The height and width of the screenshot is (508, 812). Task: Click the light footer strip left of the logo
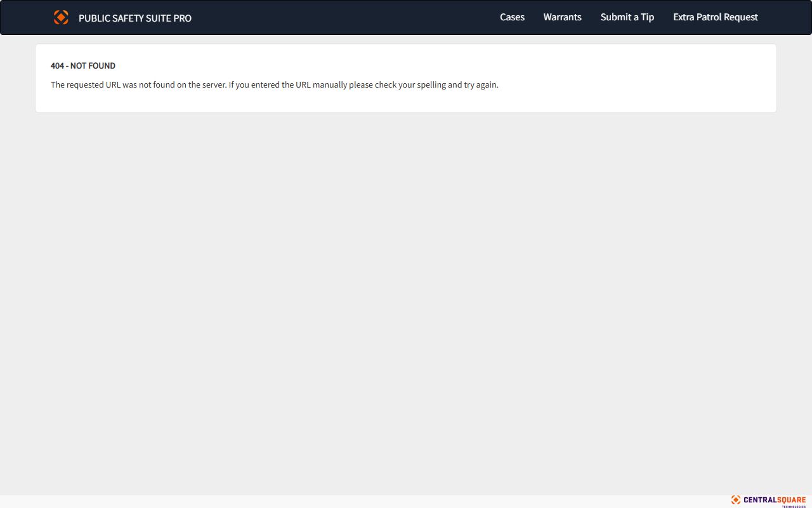(x=362, y=501)
